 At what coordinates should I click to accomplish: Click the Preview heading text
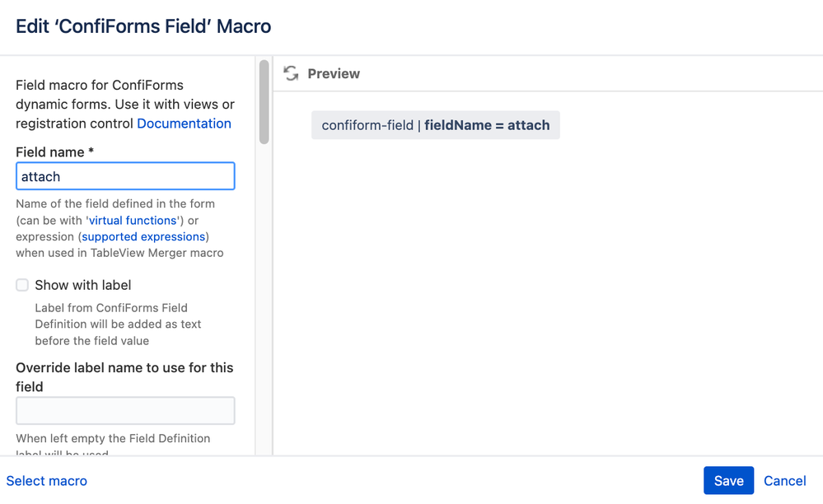334,74
